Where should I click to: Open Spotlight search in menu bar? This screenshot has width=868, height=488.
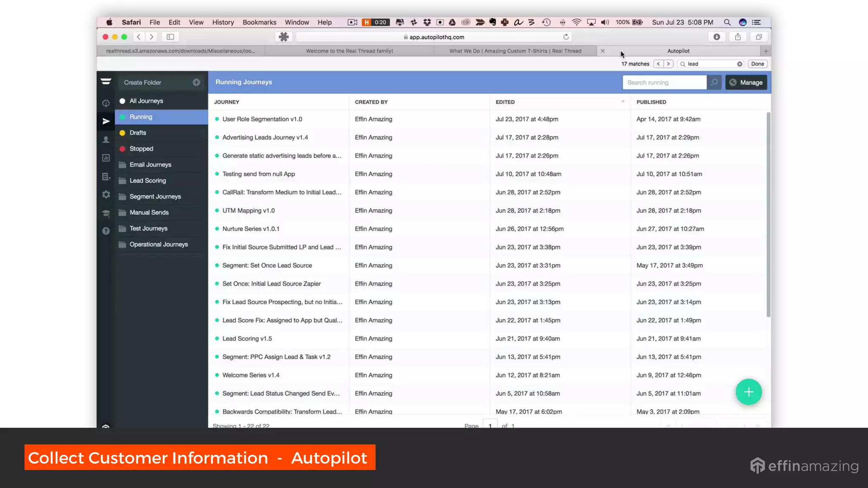(x=727, y=22)
